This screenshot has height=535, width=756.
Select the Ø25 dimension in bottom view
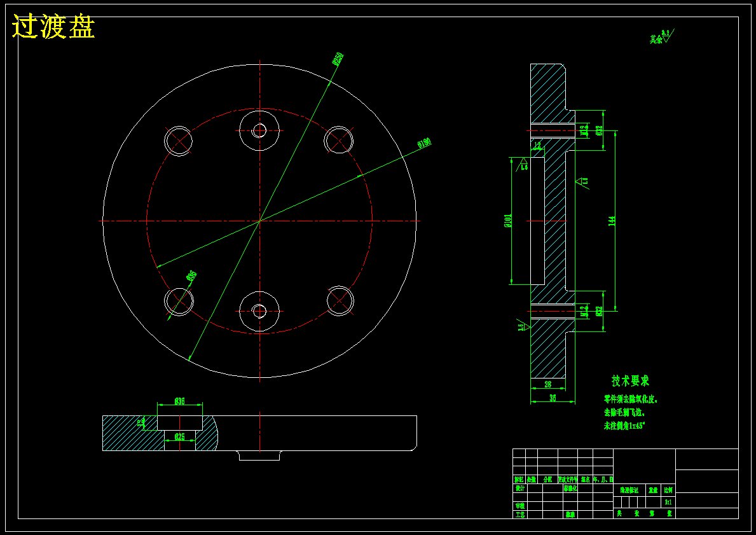pyautogui.click(x=180, y=437)
